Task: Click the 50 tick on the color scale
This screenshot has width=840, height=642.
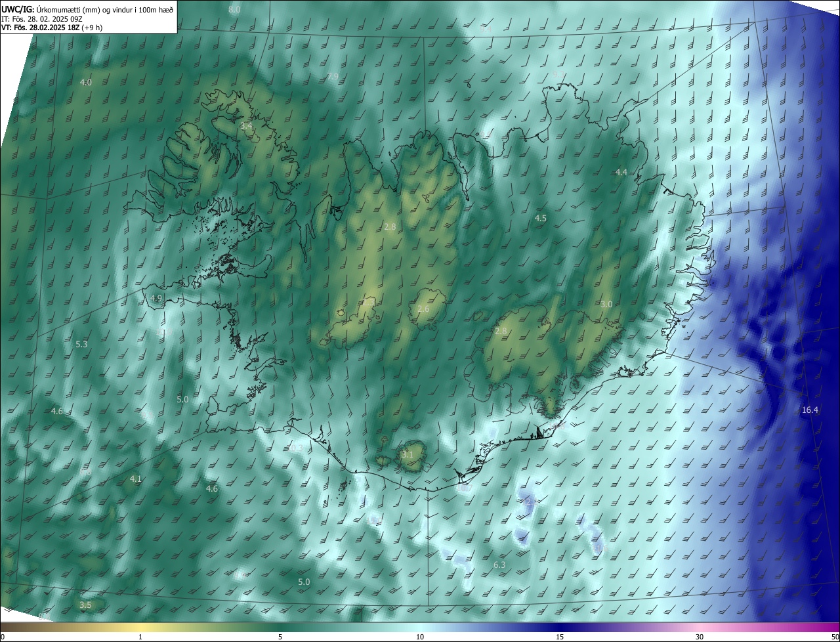Action: pos(835,637)
